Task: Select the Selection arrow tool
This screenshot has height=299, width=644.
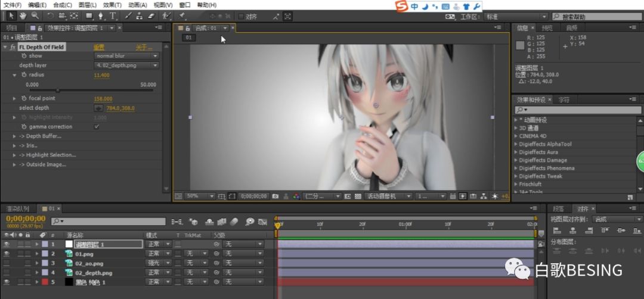Action: [x=11, y=16]
